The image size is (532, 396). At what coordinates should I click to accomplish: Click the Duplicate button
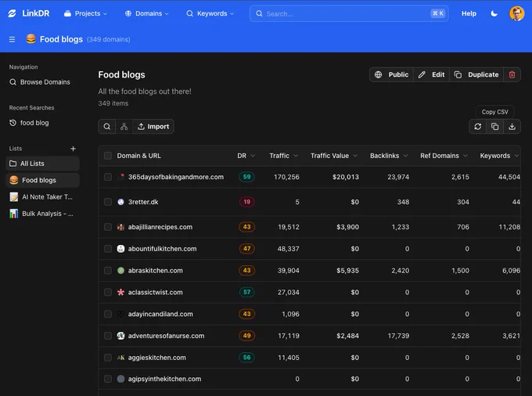(x=476, y=74)
